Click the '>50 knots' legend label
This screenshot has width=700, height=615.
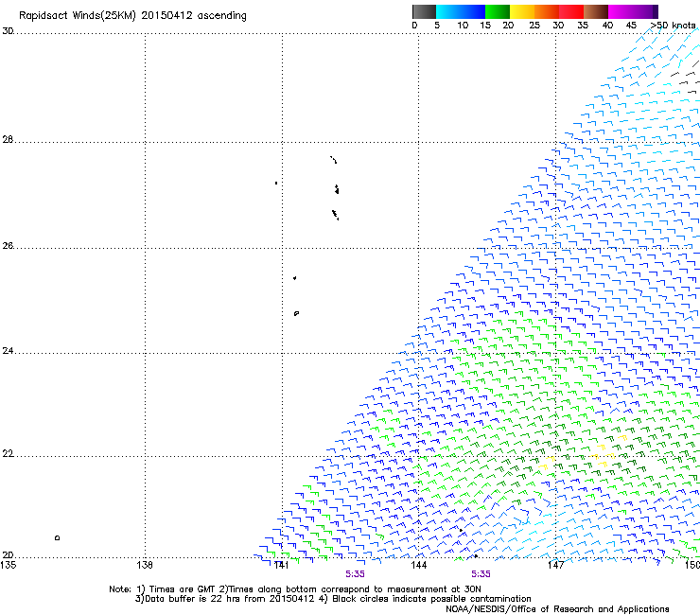(x=673, y=26)
